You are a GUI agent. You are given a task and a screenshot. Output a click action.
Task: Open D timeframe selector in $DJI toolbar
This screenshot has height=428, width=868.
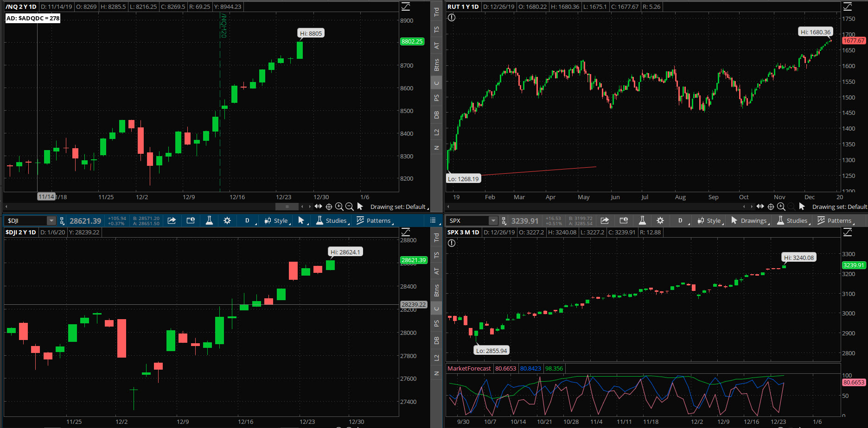248,220
